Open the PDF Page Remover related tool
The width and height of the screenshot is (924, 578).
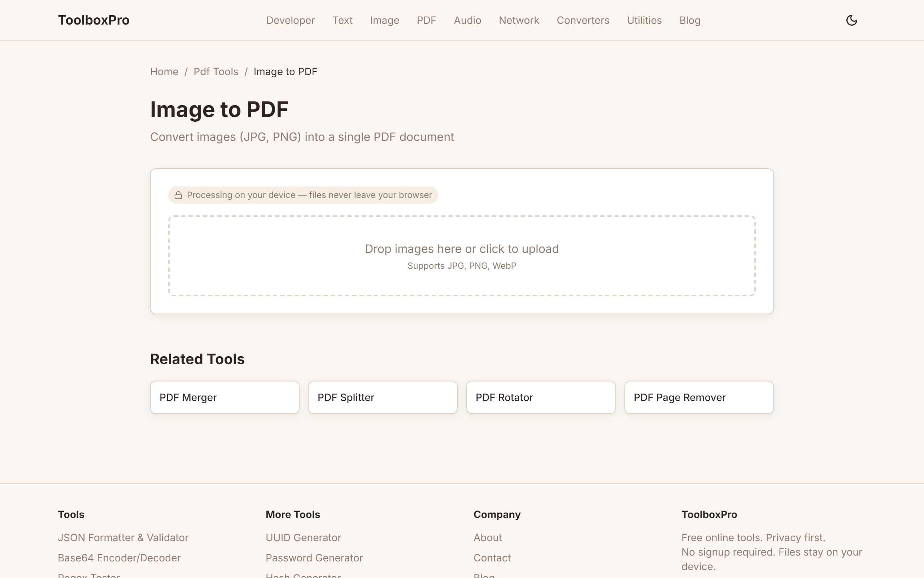point(699,397)
